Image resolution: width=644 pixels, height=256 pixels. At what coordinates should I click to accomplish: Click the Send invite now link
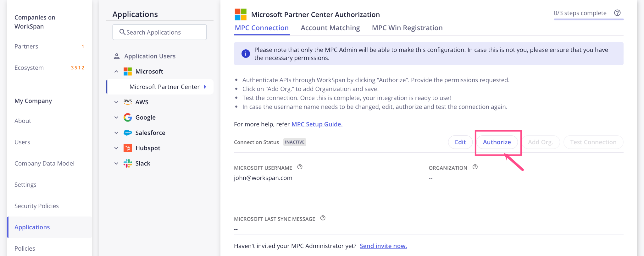[x=383, y=246]
